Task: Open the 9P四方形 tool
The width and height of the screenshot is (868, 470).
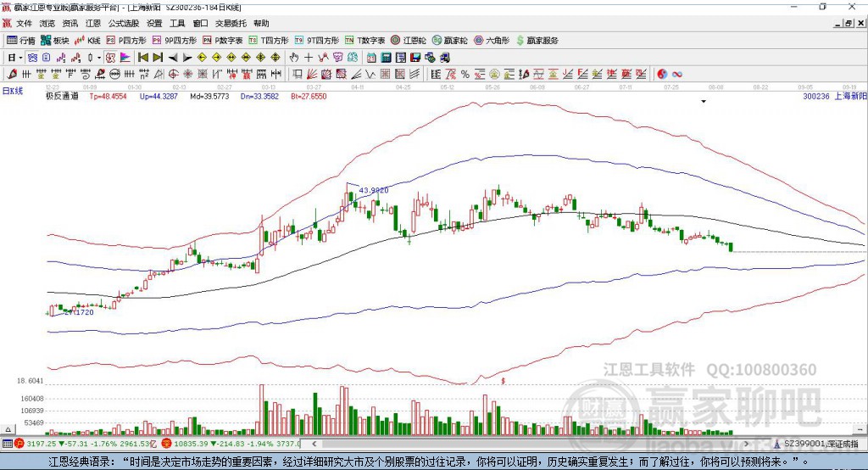Action: click(175, 41)
